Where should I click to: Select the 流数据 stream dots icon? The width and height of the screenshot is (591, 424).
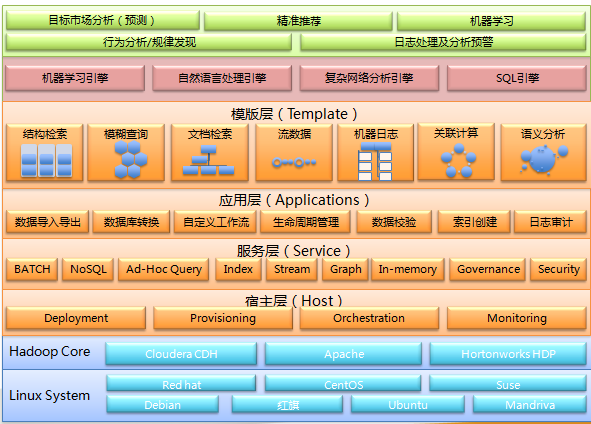(x=294, y=162)
